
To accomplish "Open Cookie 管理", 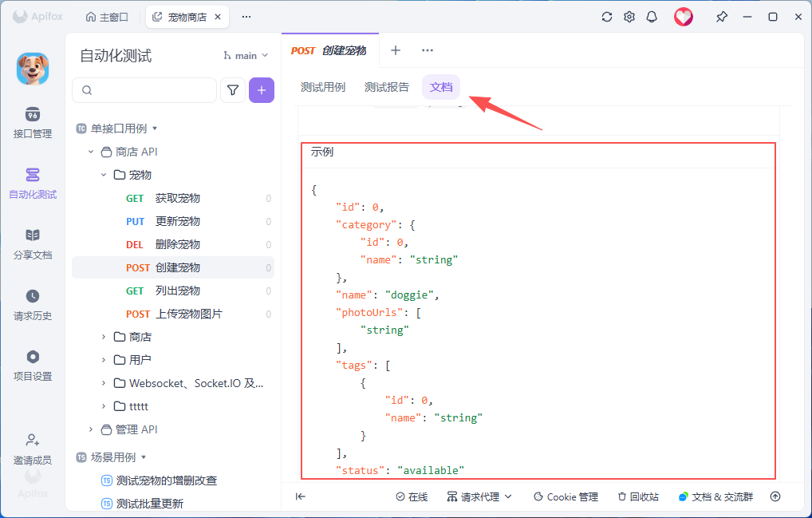I will 566,496.
